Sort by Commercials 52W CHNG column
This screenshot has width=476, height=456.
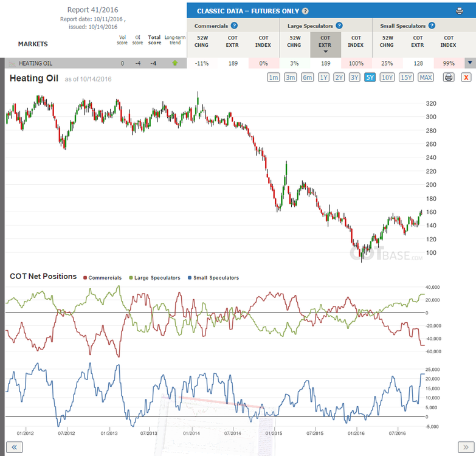[202, 41]
